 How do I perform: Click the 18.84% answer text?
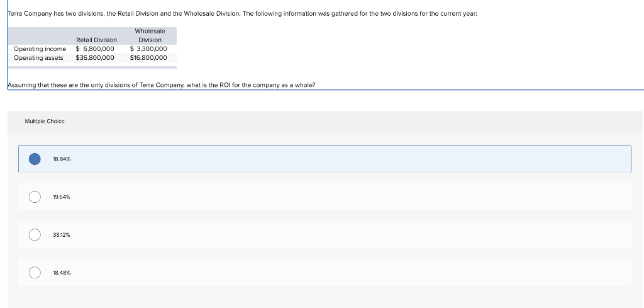pyautogui.click(x=62, y=159)
